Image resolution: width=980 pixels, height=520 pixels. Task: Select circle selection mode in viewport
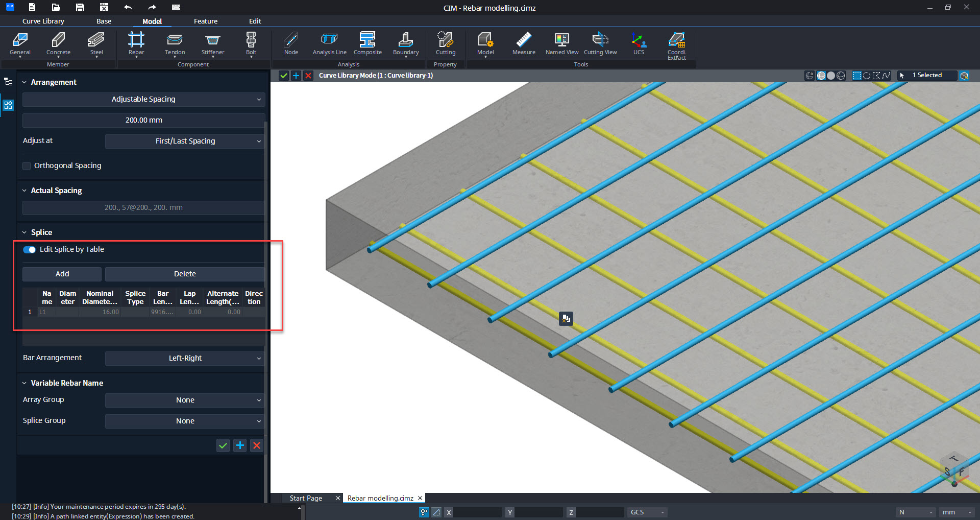point(867,76)
